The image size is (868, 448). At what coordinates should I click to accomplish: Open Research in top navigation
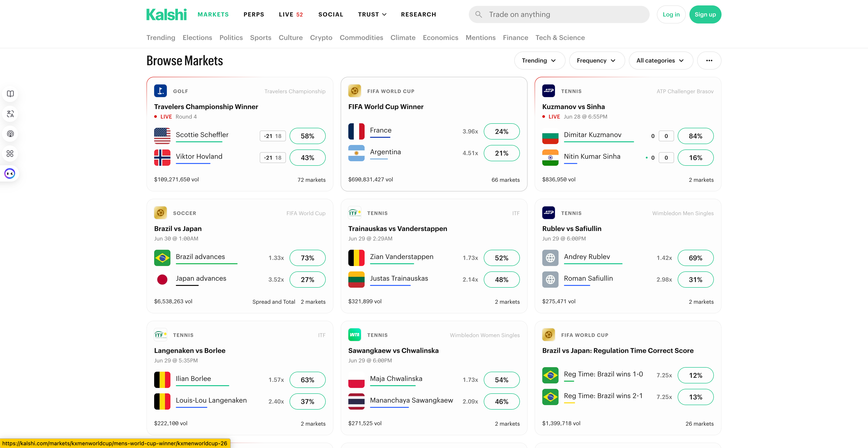(x=418, y=14)
